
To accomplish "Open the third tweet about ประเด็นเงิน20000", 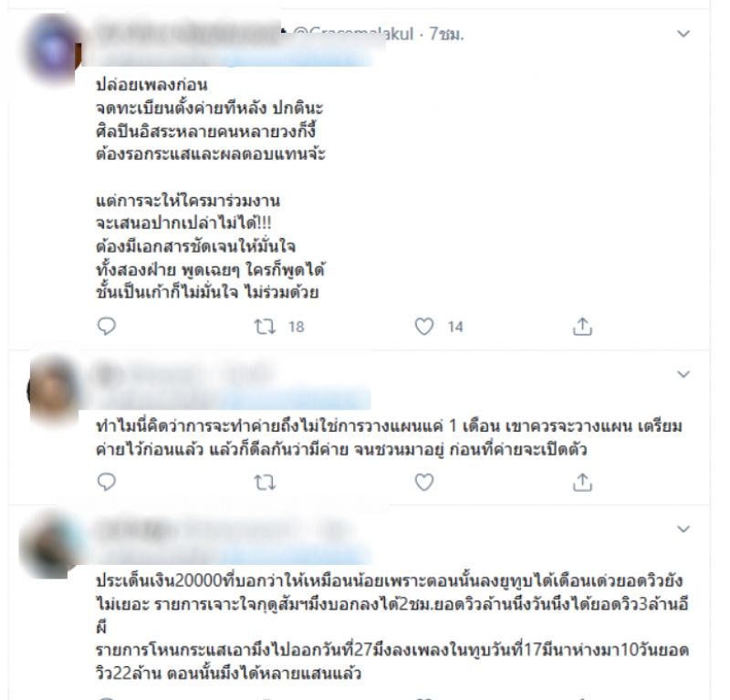I will click(392, 627).
